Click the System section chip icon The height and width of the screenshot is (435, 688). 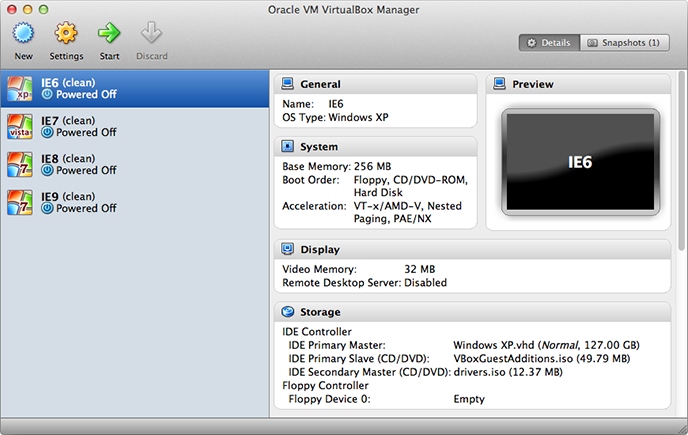288,146
